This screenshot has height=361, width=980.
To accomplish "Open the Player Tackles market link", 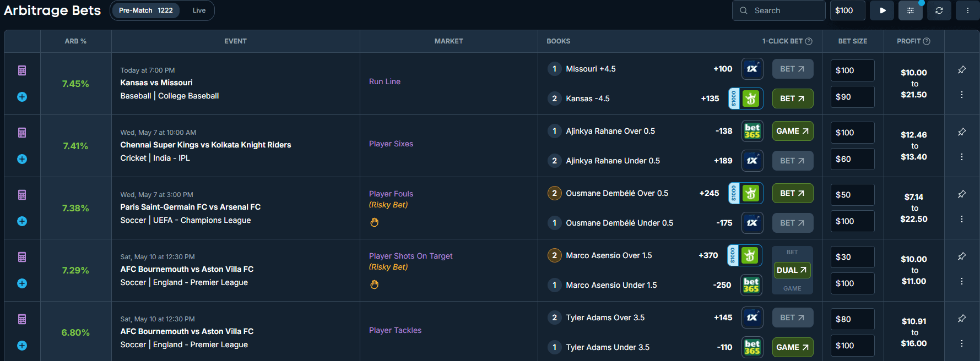I will pos(395,330).
